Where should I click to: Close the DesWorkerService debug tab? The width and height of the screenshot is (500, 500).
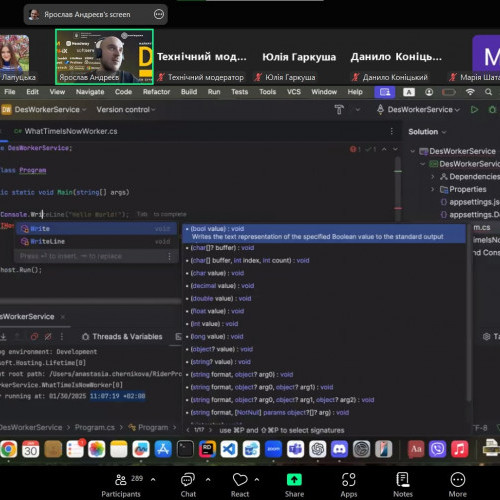[x=63, y=317]
